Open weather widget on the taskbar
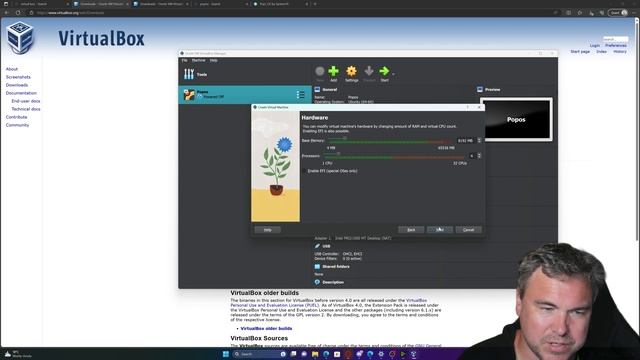The image size is (640, 360). (x=17, y=354)
